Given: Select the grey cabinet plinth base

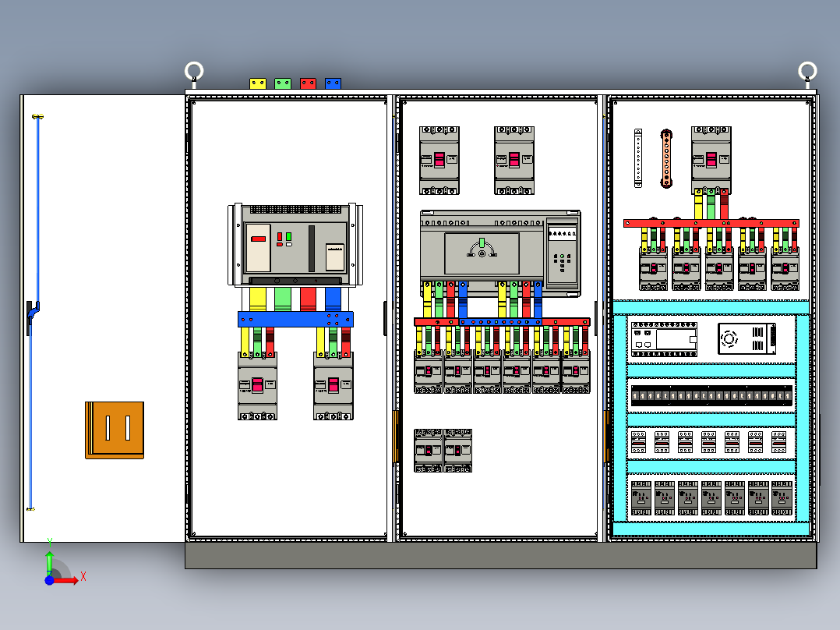Looking at the screenshot, I should pyautogui.click(x=501, y=555).
